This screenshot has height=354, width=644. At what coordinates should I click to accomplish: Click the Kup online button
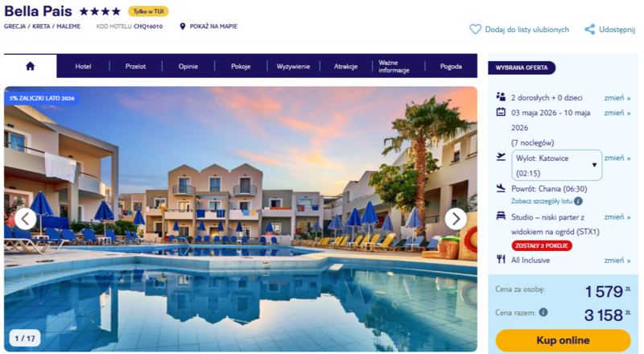click(x=563, y=340)
